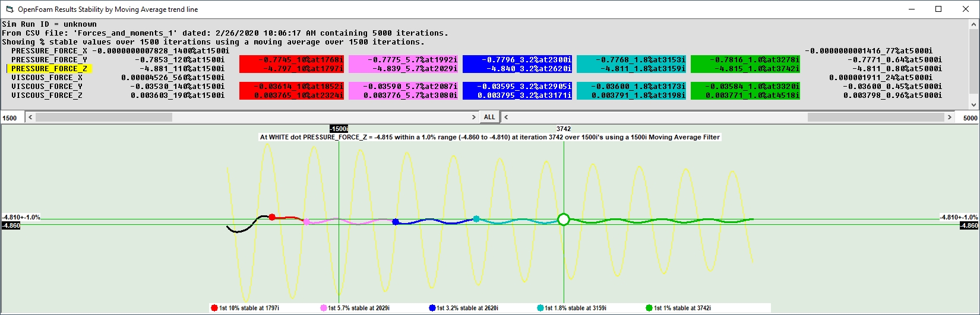Click blue cell -4.840_3.2%at2620i
Screen dimensions: 980x315
point(517,69)
